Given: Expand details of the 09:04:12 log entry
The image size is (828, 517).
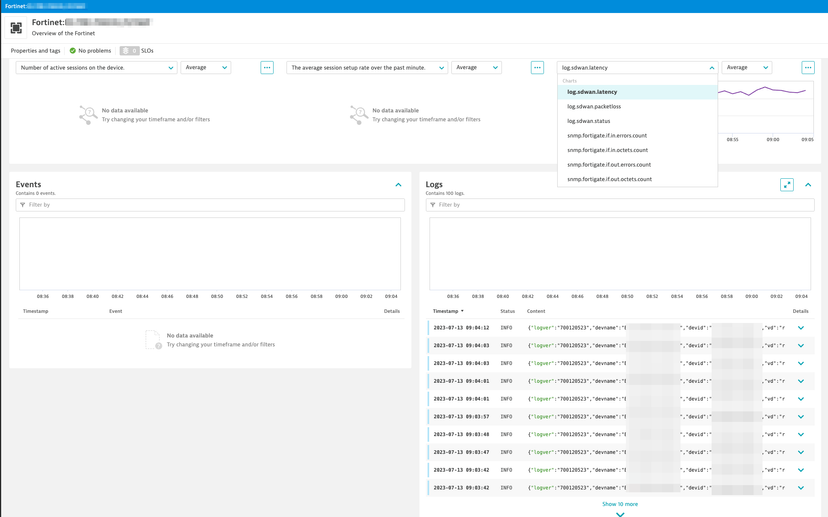Looking at the screenshot, I should [801, 328].
